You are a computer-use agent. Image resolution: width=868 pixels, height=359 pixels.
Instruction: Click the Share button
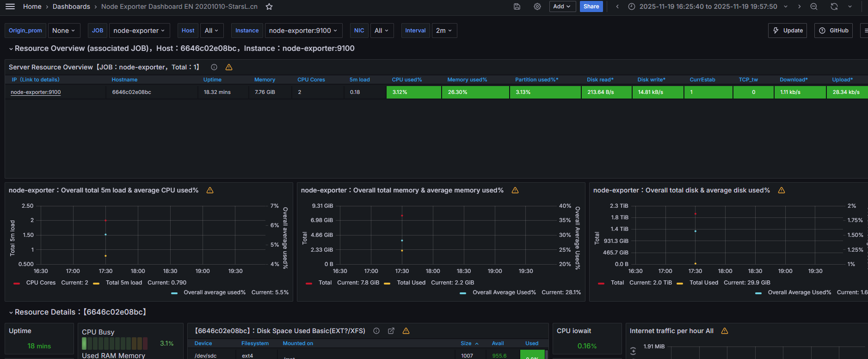(591, 6)
